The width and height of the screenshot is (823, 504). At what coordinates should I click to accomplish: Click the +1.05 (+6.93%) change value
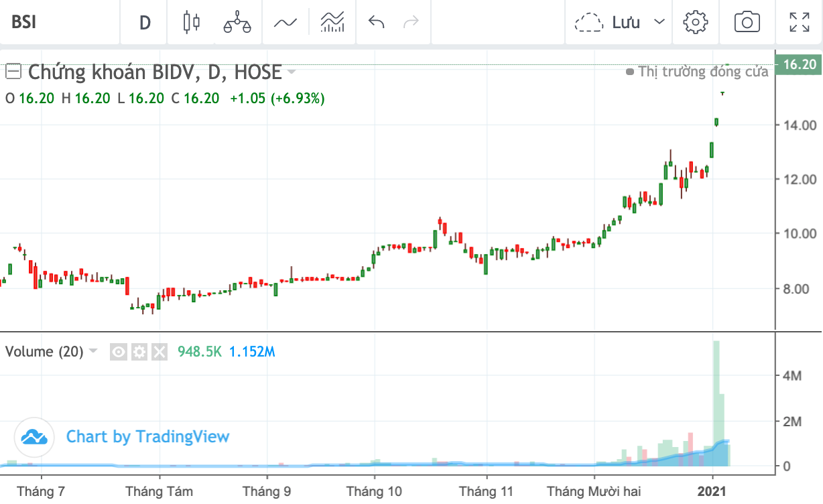277,99
